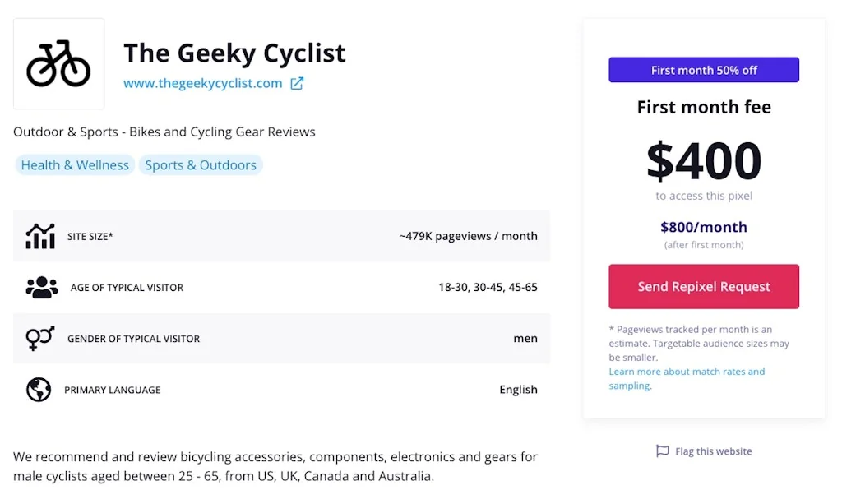Click the bicycle logo thumbnail
The width and height of the screenshot is (842, 504).
coord(58,63)
